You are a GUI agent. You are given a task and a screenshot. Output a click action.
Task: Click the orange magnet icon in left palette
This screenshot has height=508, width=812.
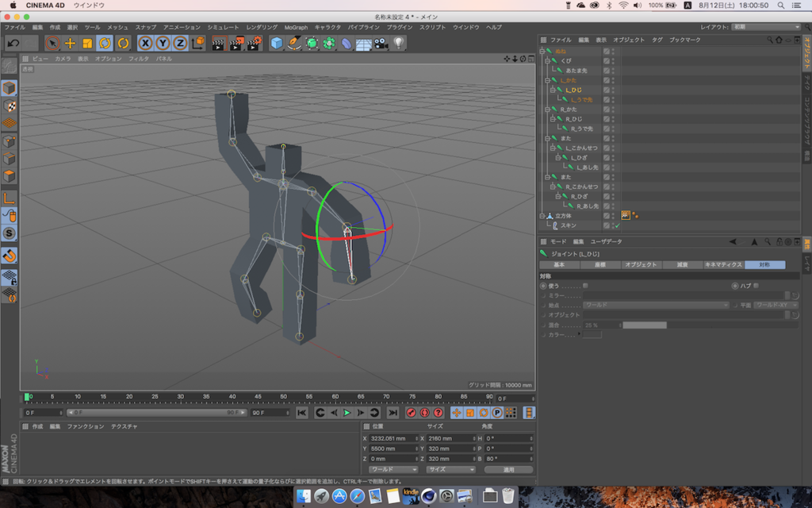pos(10,255)
